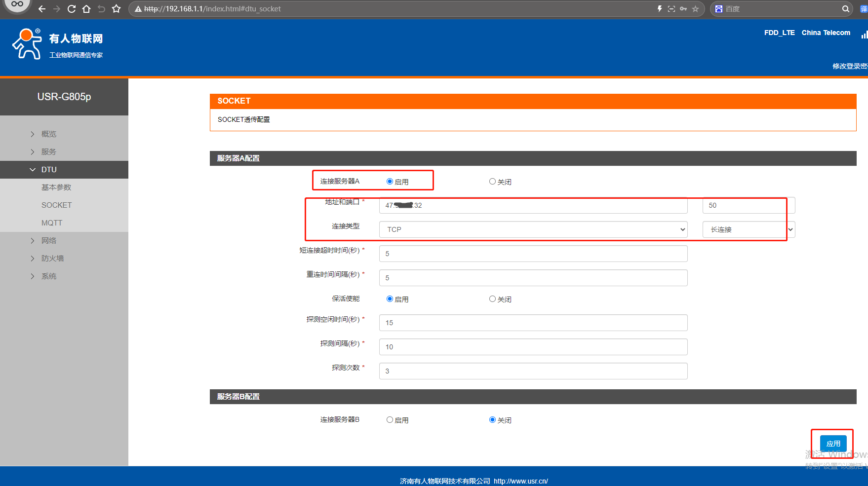The height and width of the screenshot is (486, 868).
Task: Click the search magnifier in Baidu box
Action: pyautogui.click(x=846, y=9)
